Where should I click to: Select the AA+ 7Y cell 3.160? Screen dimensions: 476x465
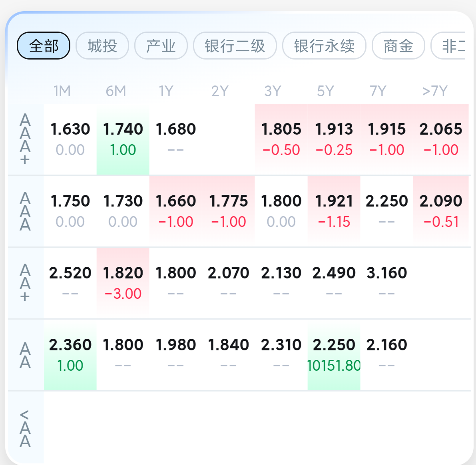387,283
